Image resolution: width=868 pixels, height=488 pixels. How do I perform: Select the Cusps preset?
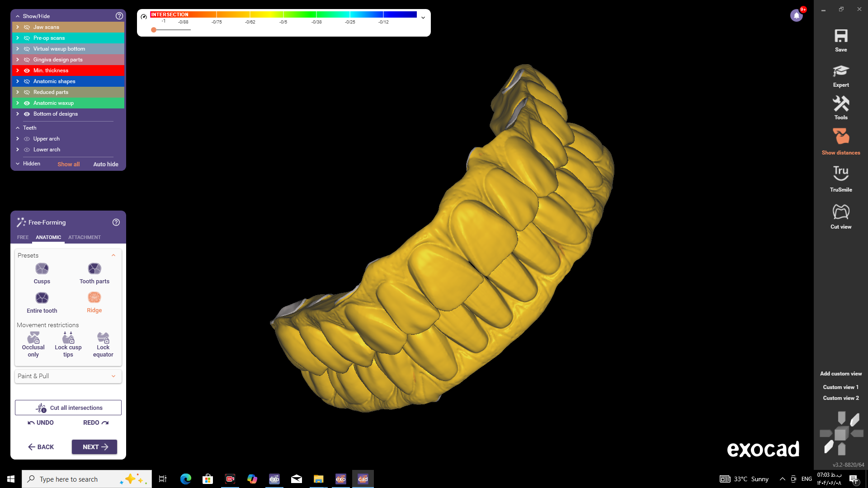coord(42,269)
